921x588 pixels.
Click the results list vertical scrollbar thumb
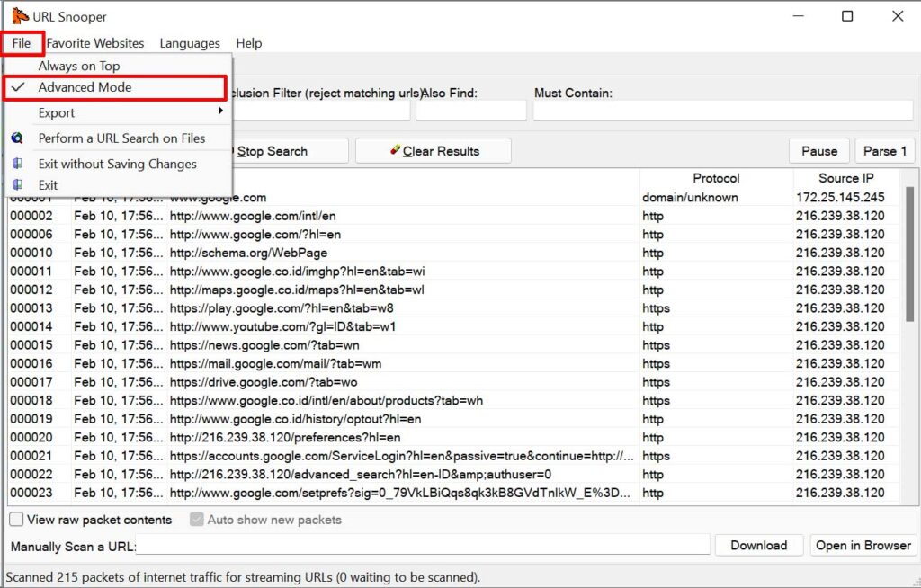click(x=909, y=254)
